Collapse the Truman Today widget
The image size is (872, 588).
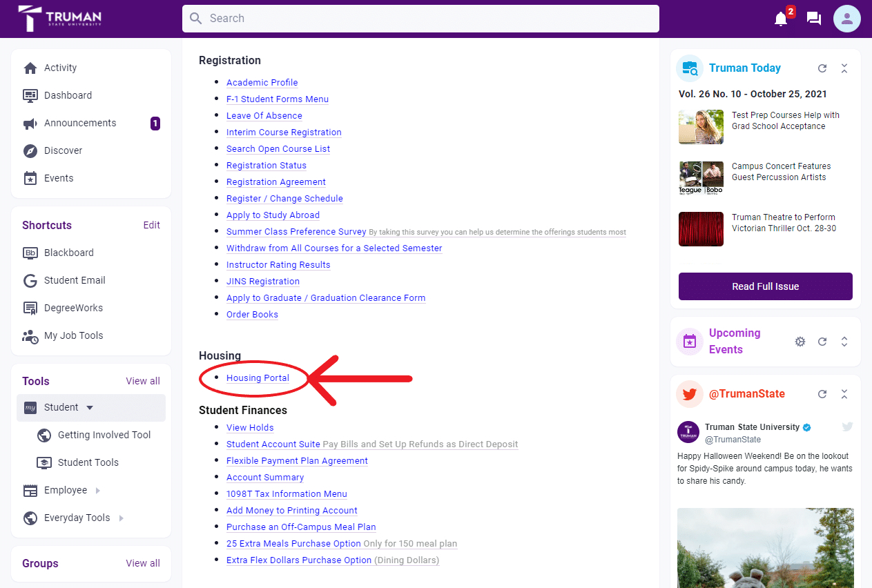point(844,68)
